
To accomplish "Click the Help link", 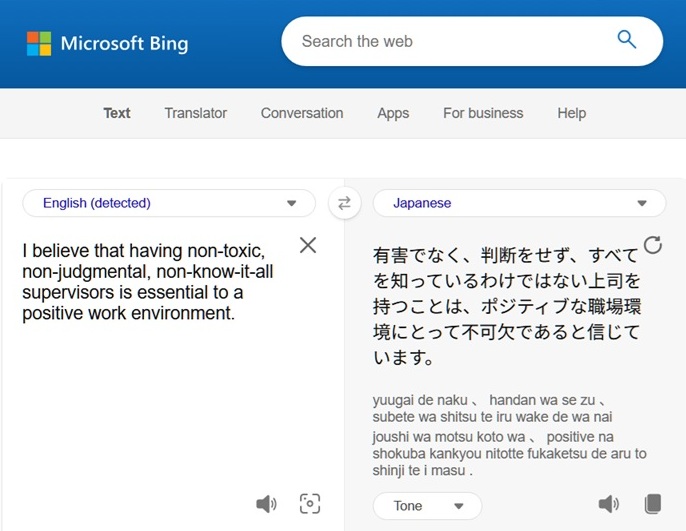I will pyautogui.click(x=572, y=113).
